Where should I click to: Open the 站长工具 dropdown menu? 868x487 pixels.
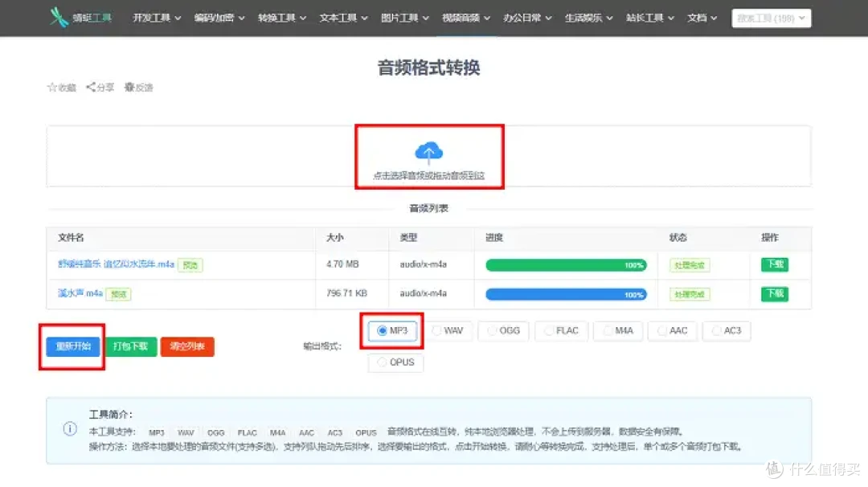pos(650,18)
